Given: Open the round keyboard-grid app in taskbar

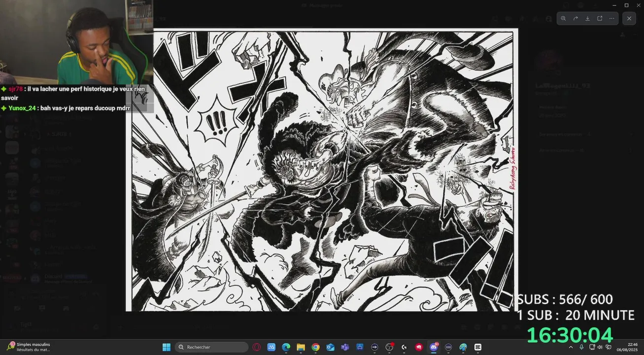Looking at the screenshot, I should [448, 347].
